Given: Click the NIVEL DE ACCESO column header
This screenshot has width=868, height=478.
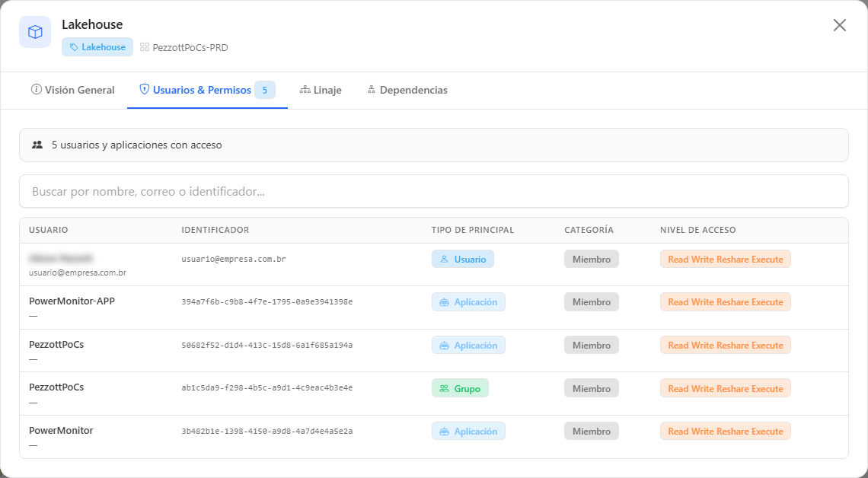Looking at the screenshot, I should (x=698, y=230).
